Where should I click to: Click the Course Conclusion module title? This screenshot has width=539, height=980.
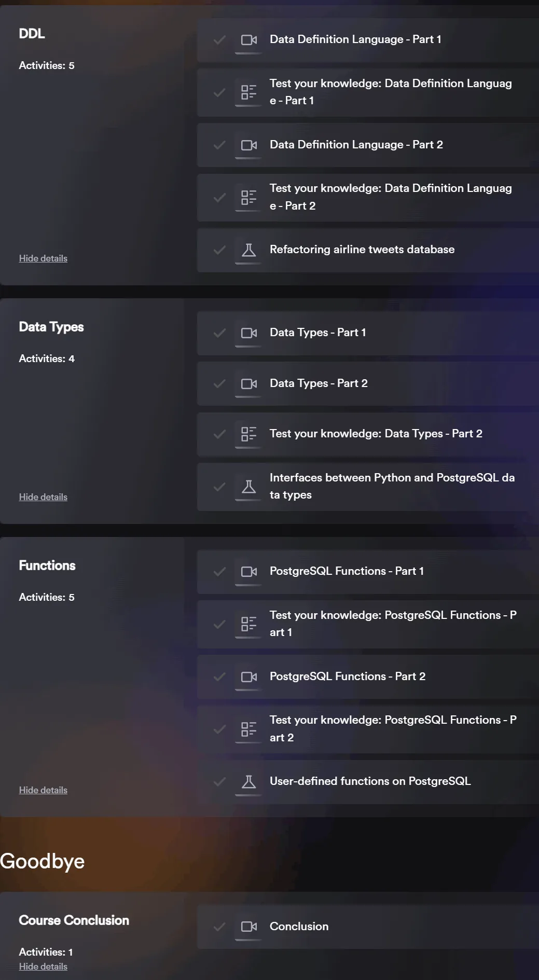pyautogui.click(x=74, y=920)
